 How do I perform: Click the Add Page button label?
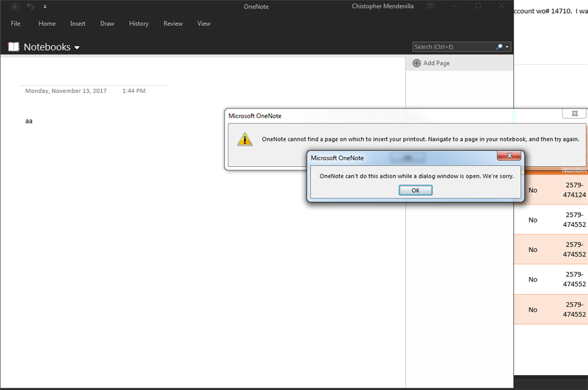(436, 63)
